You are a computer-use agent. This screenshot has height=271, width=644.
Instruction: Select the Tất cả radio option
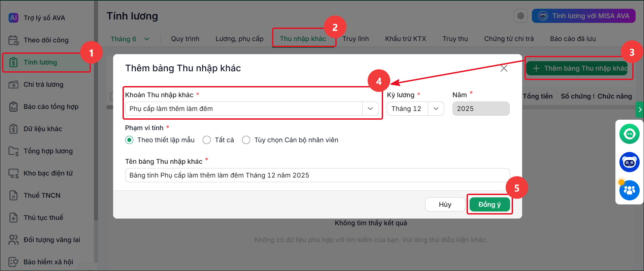(207, 140)
